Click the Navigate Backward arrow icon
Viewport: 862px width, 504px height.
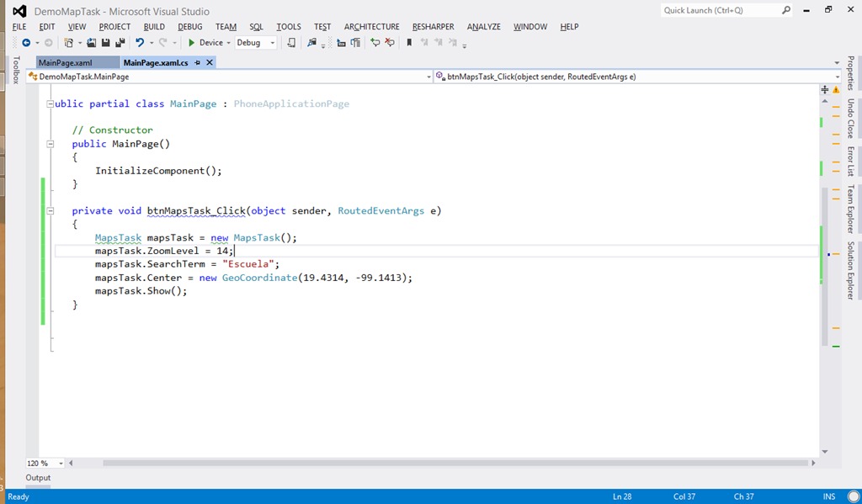pyautogui.click(x=26, y=40)
